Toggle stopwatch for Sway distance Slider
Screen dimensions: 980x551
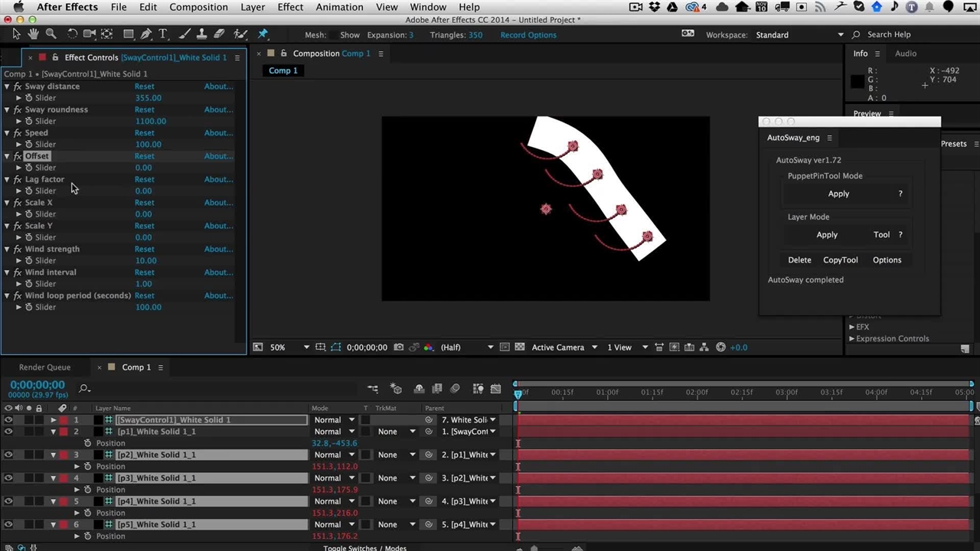(29, 98)
